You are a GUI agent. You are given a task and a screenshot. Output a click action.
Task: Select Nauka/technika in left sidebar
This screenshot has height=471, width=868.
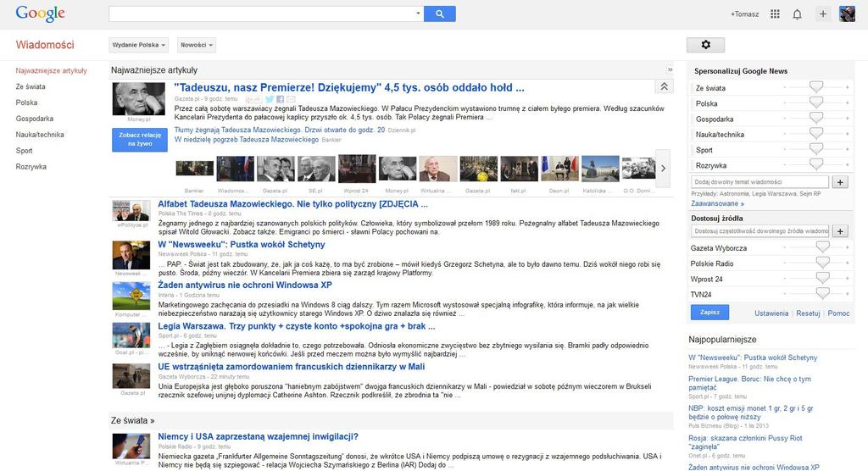tap(40, 135)
